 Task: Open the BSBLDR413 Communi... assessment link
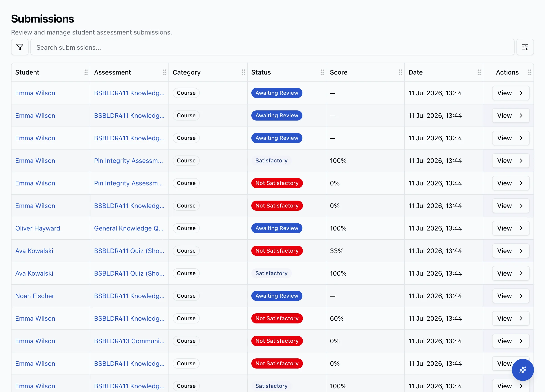pyautogui.click(x=129, y=341)
